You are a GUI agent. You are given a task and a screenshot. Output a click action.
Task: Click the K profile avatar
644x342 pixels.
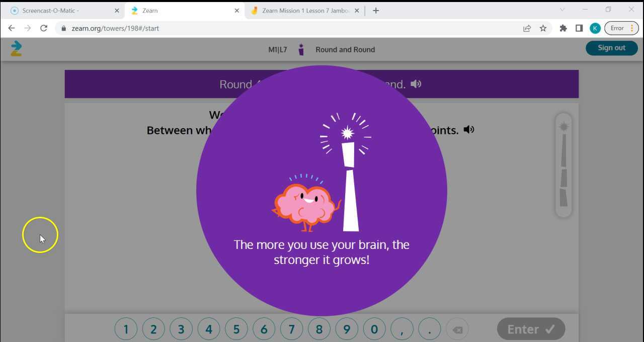click(595, 28)
